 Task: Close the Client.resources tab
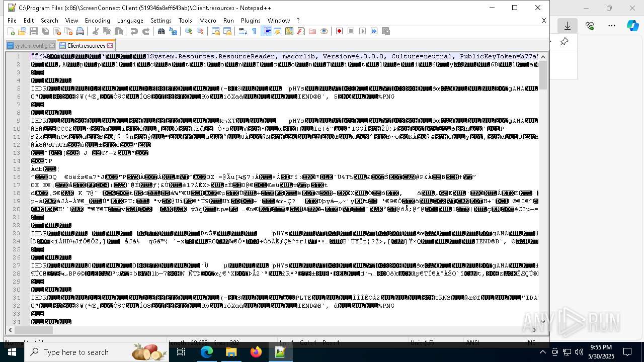[110, 45]
